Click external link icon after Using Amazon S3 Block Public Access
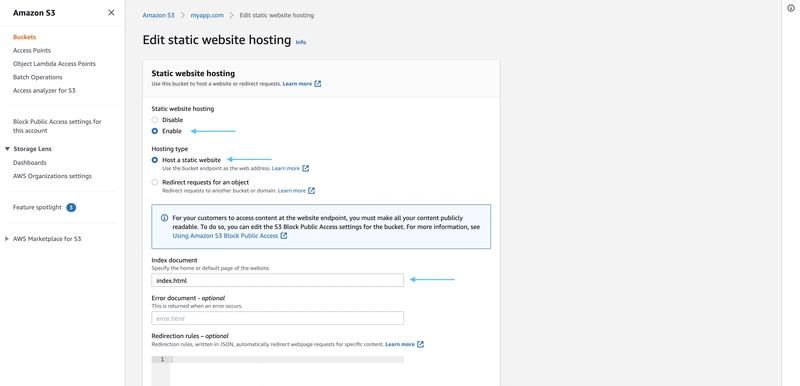 [x=284, y=236]
